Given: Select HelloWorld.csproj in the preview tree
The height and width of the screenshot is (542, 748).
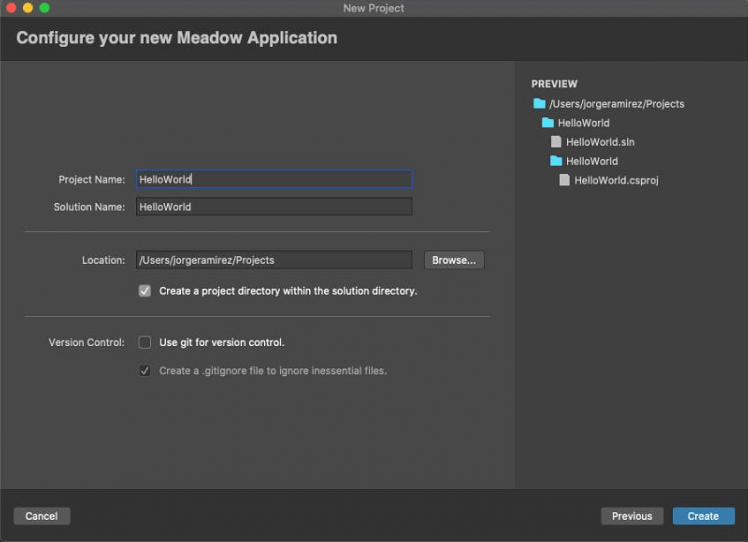Looking at the screenshot, I should point(616,180).
